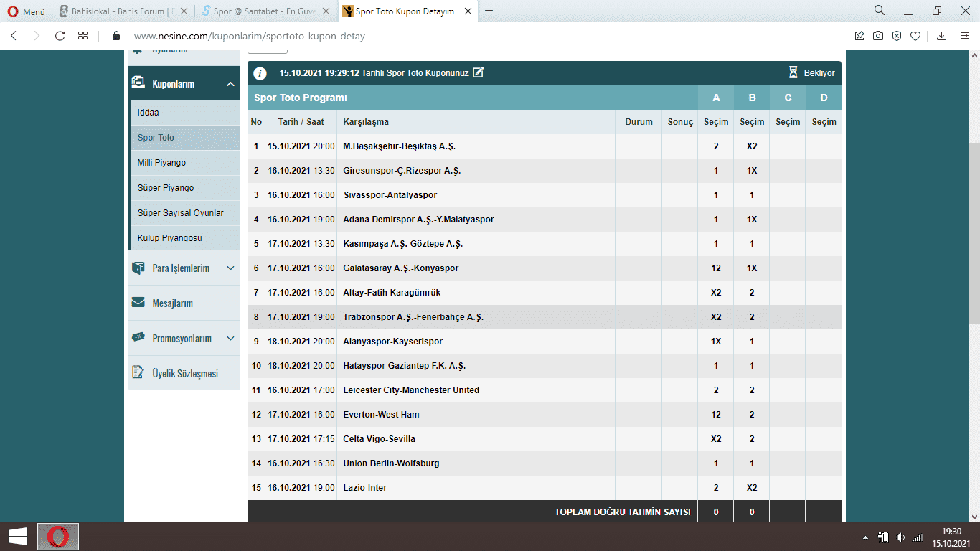
Task: Open Spor Toto in the sidebar
Action: point(185,138)
